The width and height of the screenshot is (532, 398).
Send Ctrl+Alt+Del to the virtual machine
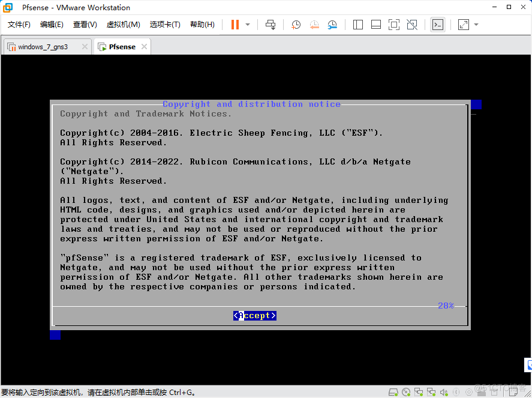click(x=270, y=25)
